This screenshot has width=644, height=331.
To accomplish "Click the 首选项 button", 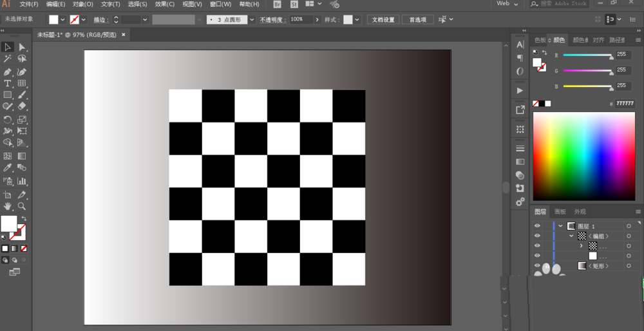I will click(418, 20).
